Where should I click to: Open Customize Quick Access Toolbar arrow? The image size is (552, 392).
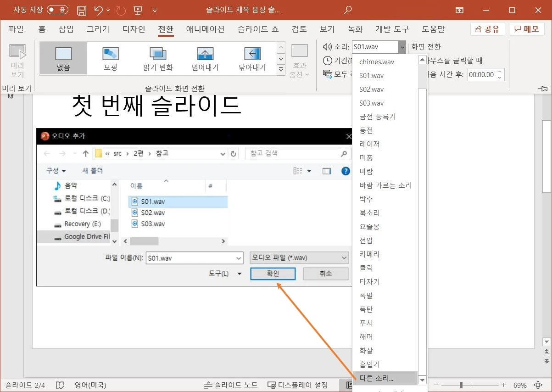pyautogui.click(x=155, y=10)
